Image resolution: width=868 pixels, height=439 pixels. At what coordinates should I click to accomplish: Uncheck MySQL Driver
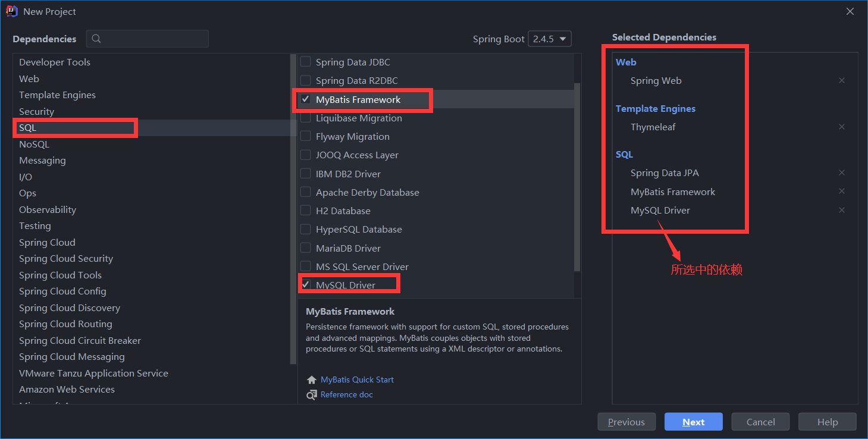(305, 285)
